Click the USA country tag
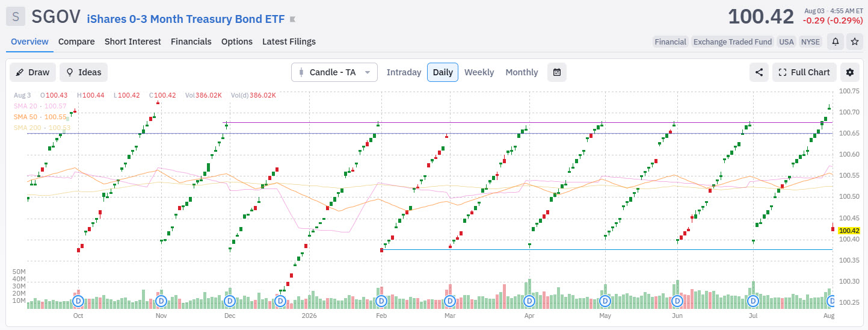This screenshot has height=330, width=868. (x=786, y=42)
